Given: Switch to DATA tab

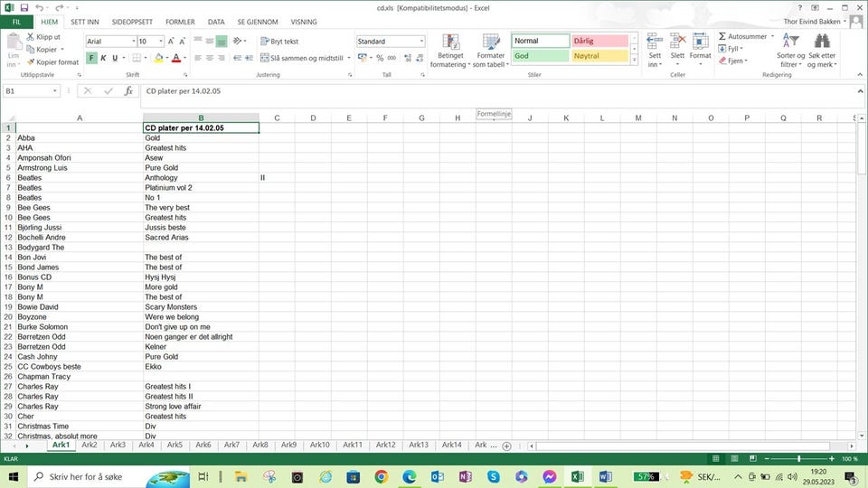Looking at the screenshot, I should click(x=216, y=22).
